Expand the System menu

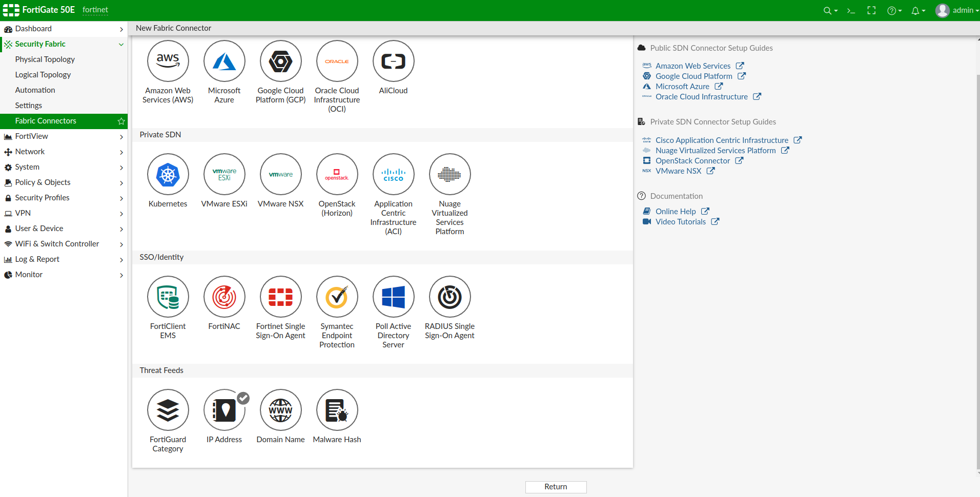point(64,167)
